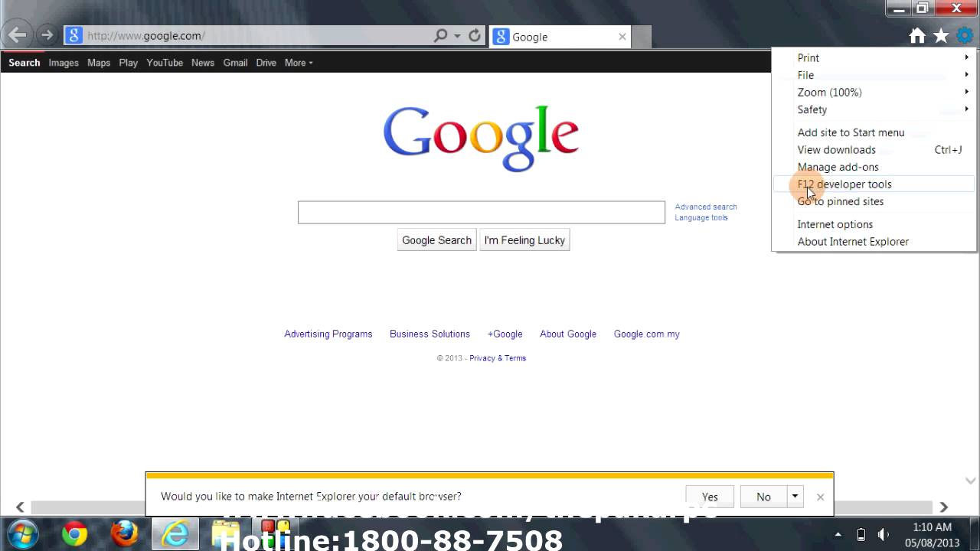Select About Internet Explorer
The width and height of the screenshot is (980, 551).
pyautogui.click(x=874, y=241)
